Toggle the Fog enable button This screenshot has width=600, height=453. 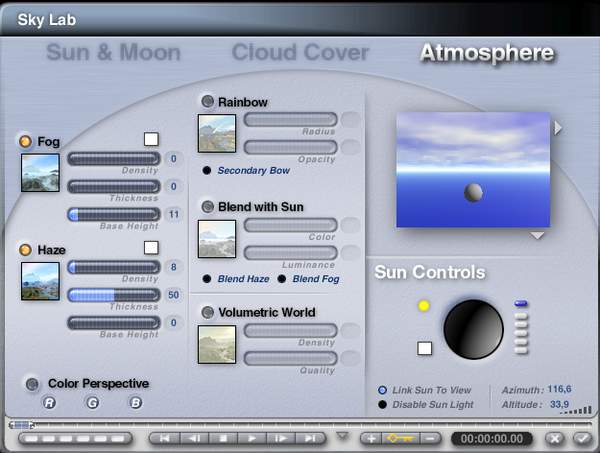[25, 142]
